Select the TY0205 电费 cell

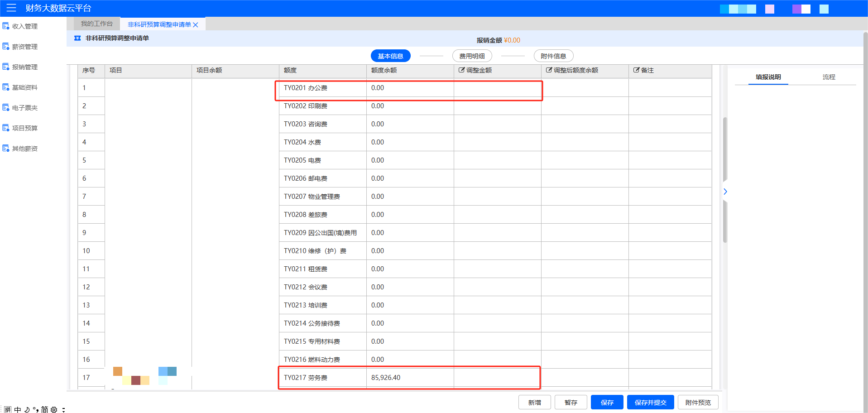pos(322,160)
